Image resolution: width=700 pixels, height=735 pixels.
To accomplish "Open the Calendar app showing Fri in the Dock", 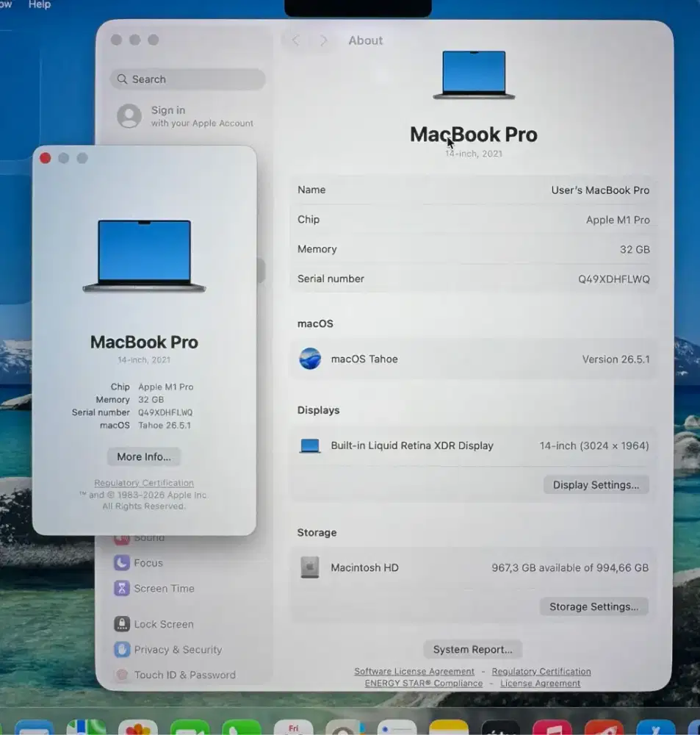I will coord(293,727).
